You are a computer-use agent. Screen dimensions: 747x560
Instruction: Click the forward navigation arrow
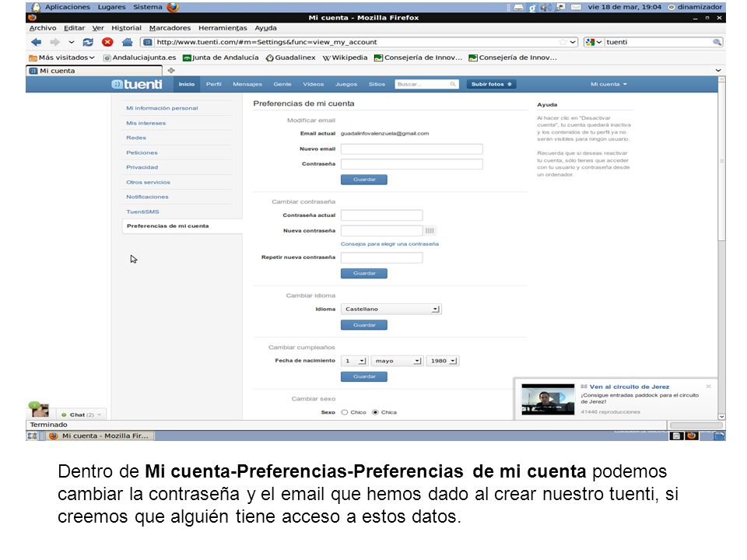tap(55, 42)
